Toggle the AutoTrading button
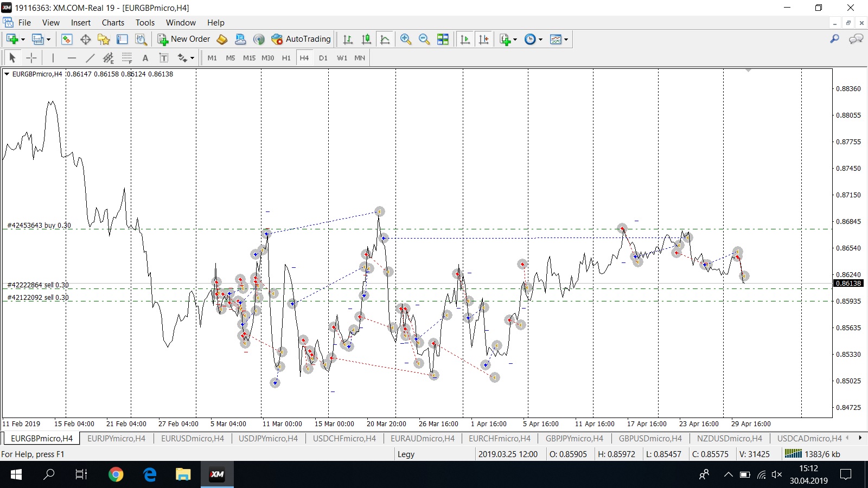 (x=302, y=39)
